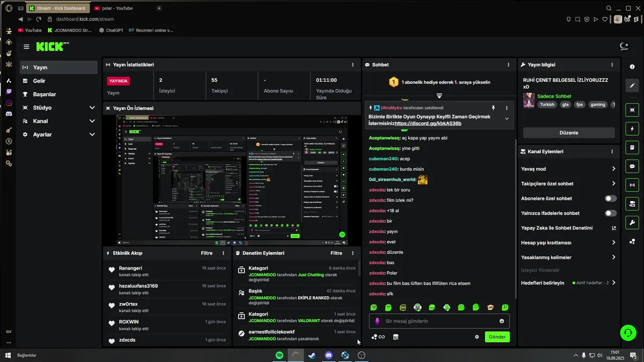This screenshot has width=644, height=362.
Task: Toggle the chat bubble widget icon
Action: (x=632, y=166)
